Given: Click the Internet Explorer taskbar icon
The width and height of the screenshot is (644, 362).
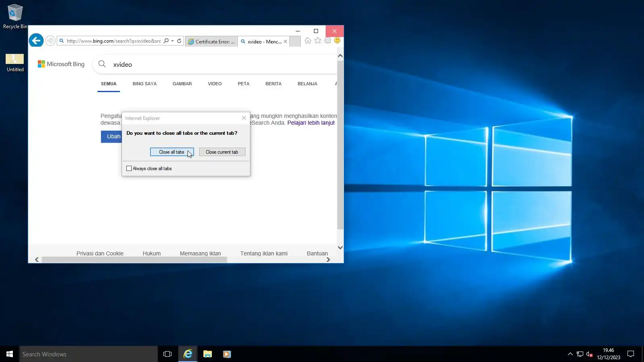Looking at the screenshot, I should click(x=188, y=354).
